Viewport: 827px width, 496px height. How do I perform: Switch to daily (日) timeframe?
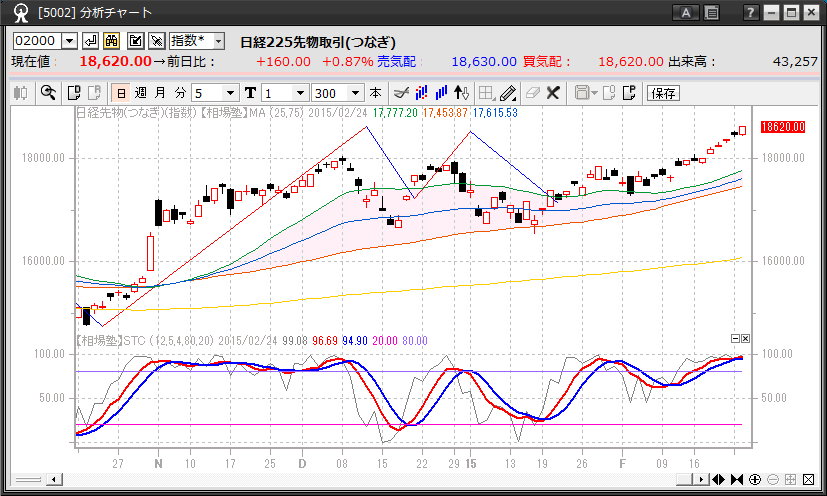pyautogui.click(x=120, y=93)
